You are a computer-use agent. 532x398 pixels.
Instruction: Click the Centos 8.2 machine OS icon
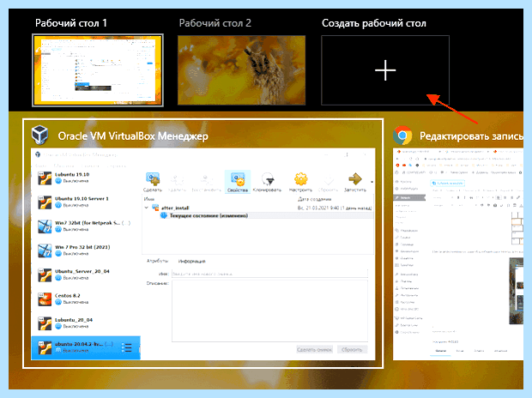pyautogui.click(x=45, y=299)
